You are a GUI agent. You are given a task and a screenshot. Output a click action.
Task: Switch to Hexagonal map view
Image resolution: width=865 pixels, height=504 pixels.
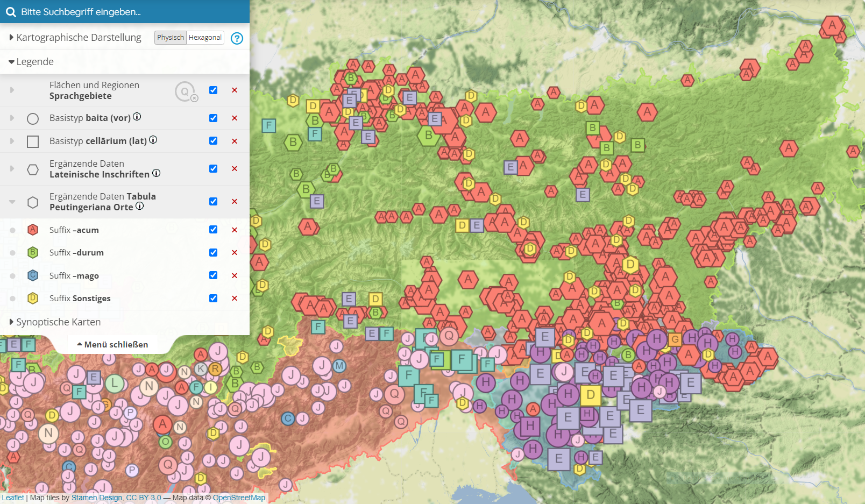pos(205,38)
